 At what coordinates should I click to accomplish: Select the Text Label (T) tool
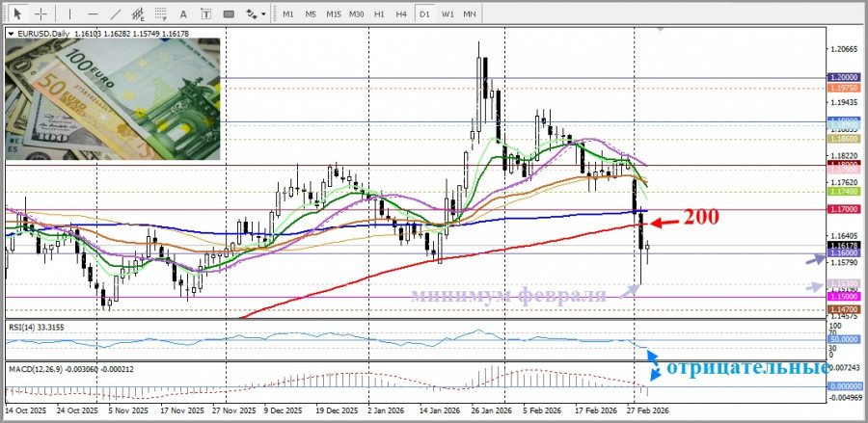click(206, 13)
